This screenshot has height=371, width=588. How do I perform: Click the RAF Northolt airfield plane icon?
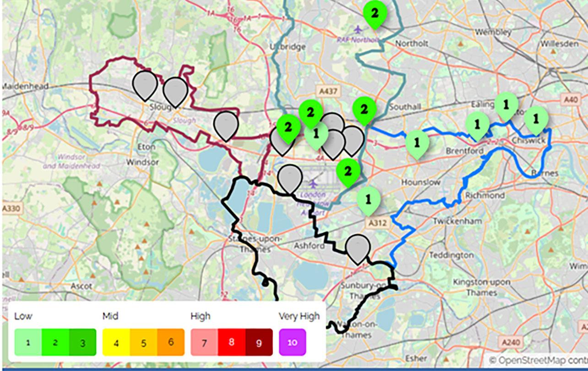(x=358, y=29)
